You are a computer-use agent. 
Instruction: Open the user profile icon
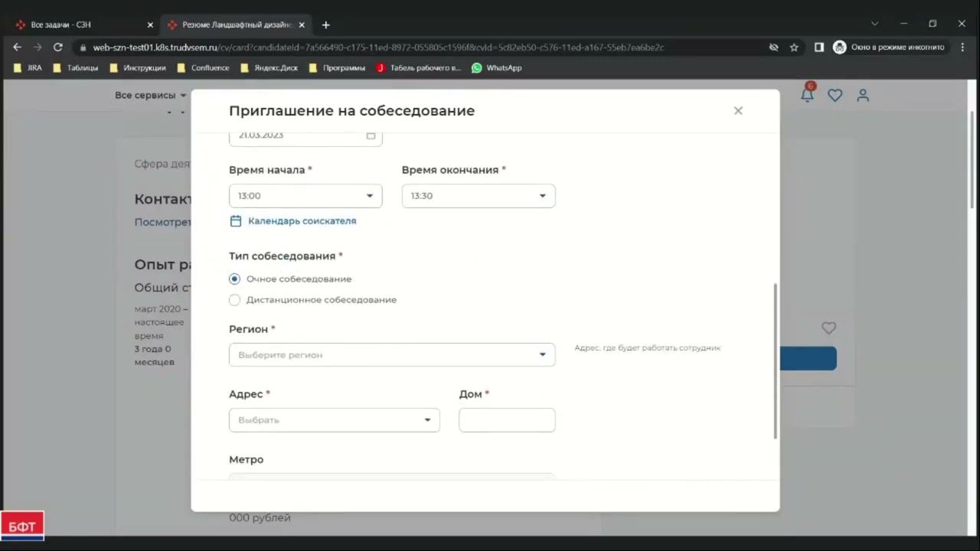tap(863, 96)
